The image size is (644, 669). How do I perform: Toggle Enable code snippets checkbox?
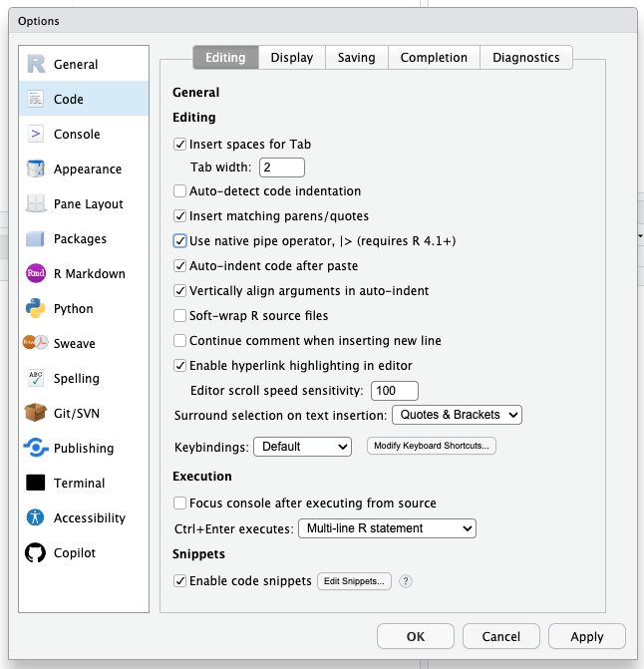pos(179,580)
